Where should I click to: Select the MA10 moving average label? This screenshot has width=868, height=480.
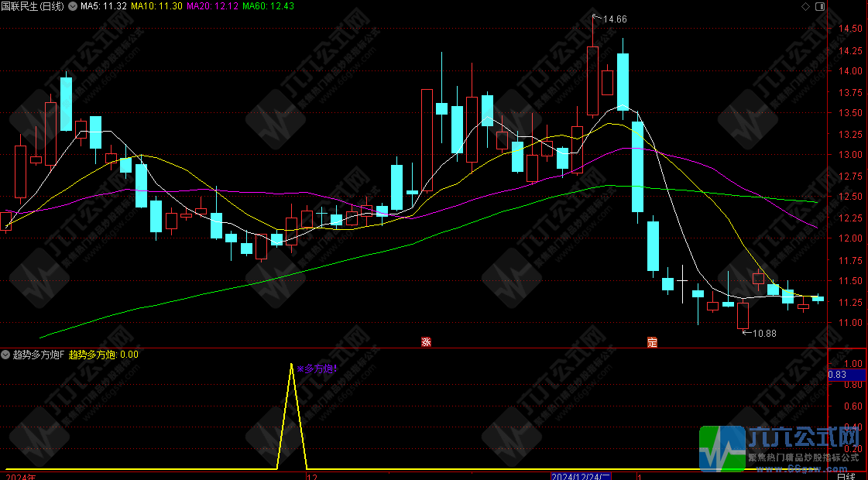click(156, 6)
